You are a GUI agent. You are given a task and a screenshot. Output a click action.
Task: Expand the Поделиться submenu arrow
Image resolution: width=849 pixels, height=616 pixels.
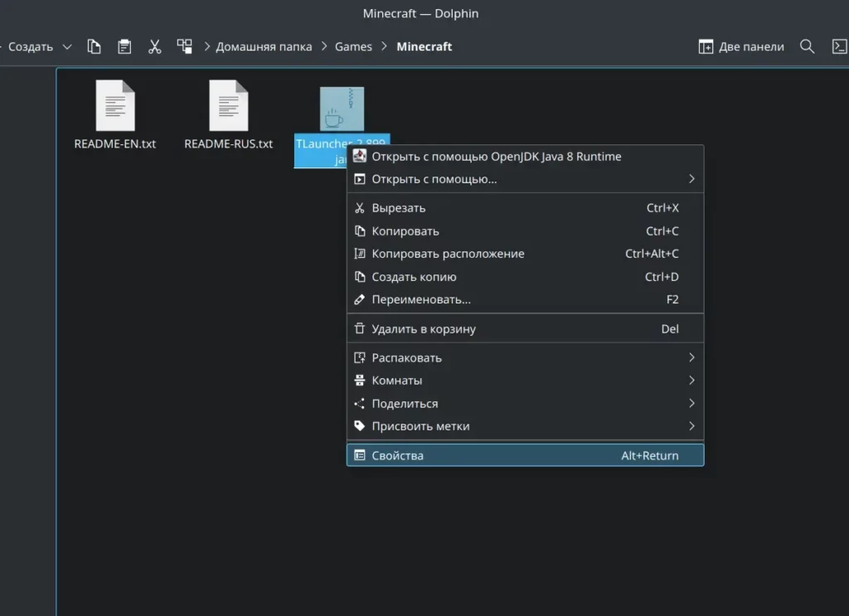(691, 403)
